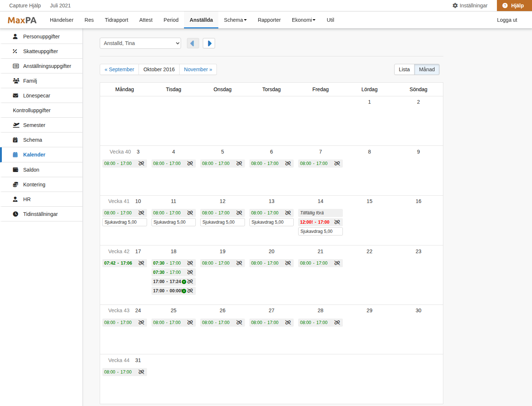
Task: Click the HR user icon in sidebar
Action: coord(15,199)
